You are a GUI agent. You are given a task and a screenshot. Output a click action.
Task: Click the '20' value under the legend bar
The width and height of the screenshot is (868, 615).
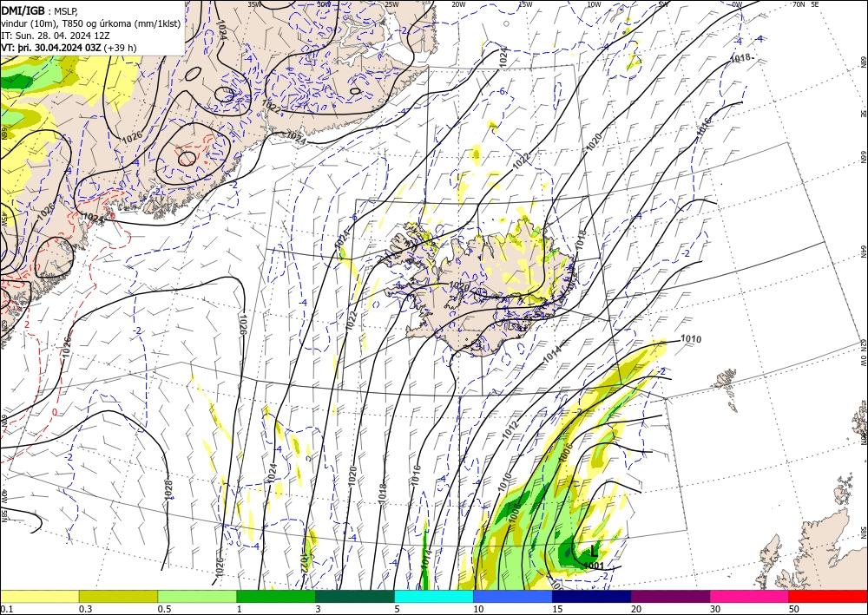[x=636, y=609]
